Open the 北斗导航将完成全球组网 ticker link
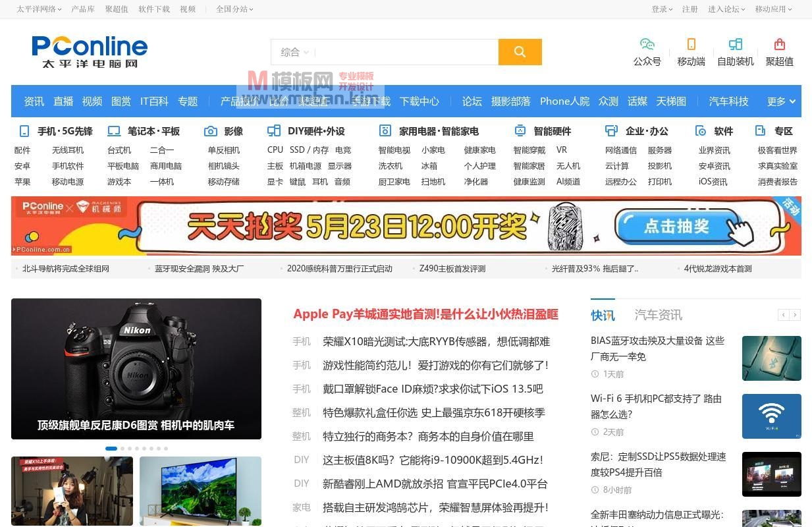Viewport: 812px width, 527px height. coord(66,269)
